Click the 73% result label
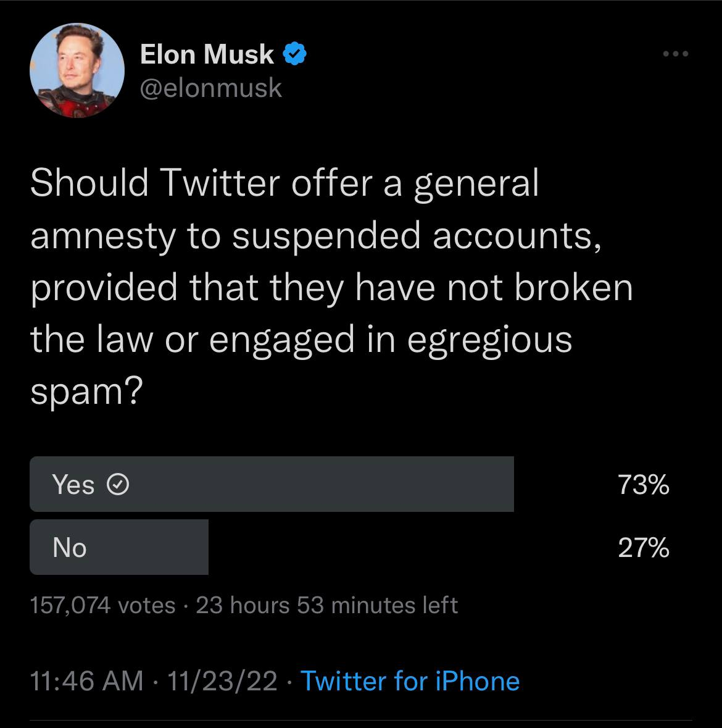 (x=644, y=485)
